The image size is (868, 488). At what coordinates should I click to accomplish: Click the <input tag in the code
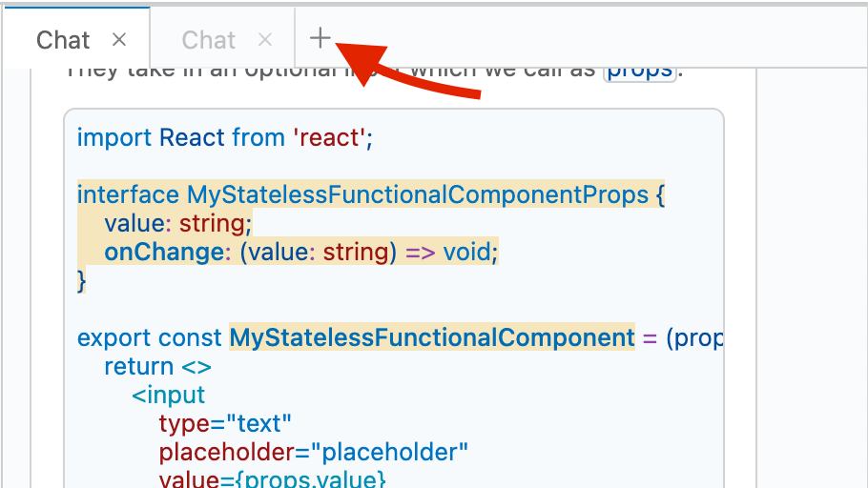click(168, 395)
